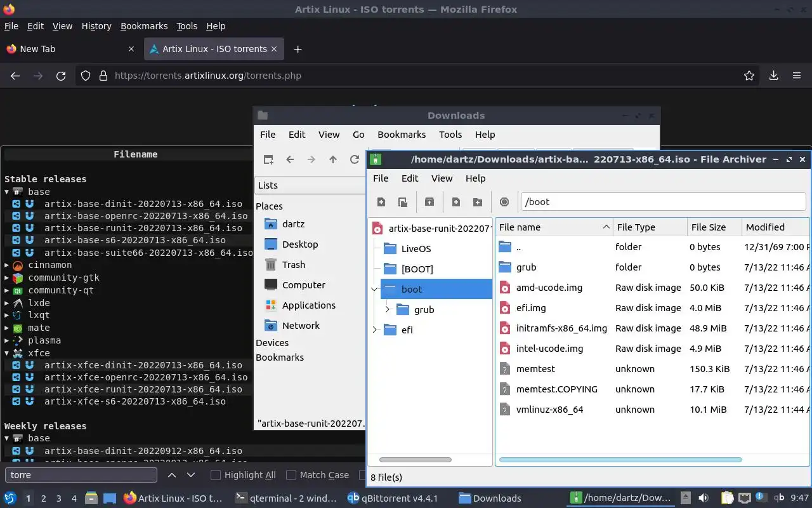Click the qBittorrent tray icon
Screen dimensions: 812x508
pyautogui.click(x=779, y=498)
